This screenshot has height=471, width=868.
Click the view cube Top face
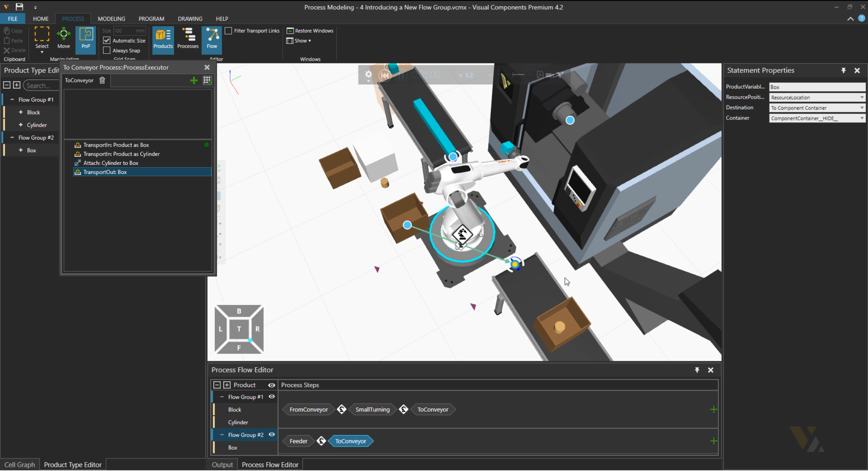click(x=239, y=329)
